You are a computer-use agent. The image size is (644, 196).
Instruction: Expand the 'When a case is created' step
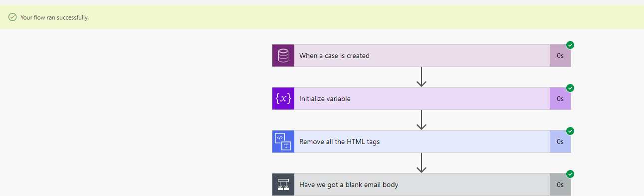point(422,55)
